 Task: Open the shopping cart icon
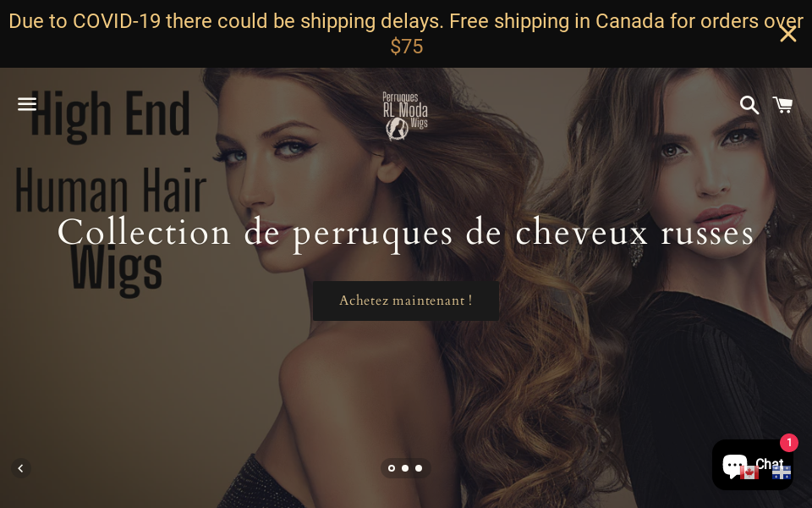[x=782, y=105]
